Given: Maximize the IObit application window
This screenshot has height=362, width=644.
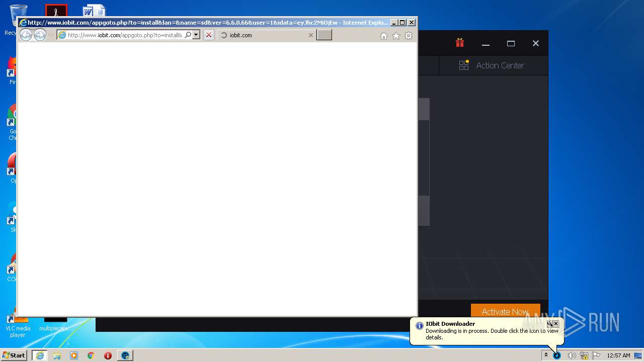Looking at the screenshot, I should coord(511,44).
